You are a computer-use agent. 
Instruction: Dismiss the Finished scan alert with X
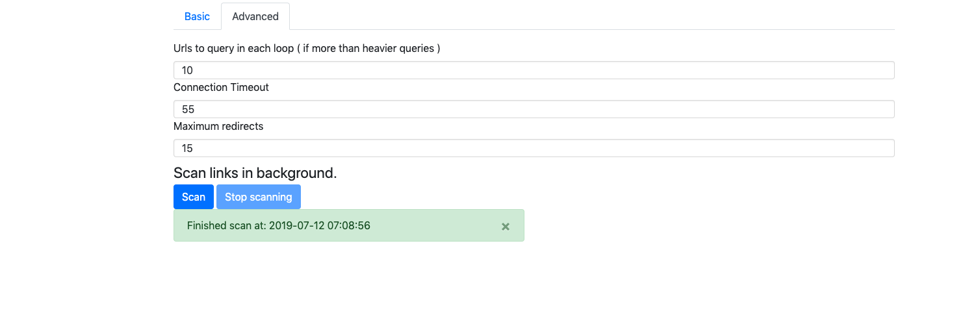pyautogui.click(x=506, y=226)
